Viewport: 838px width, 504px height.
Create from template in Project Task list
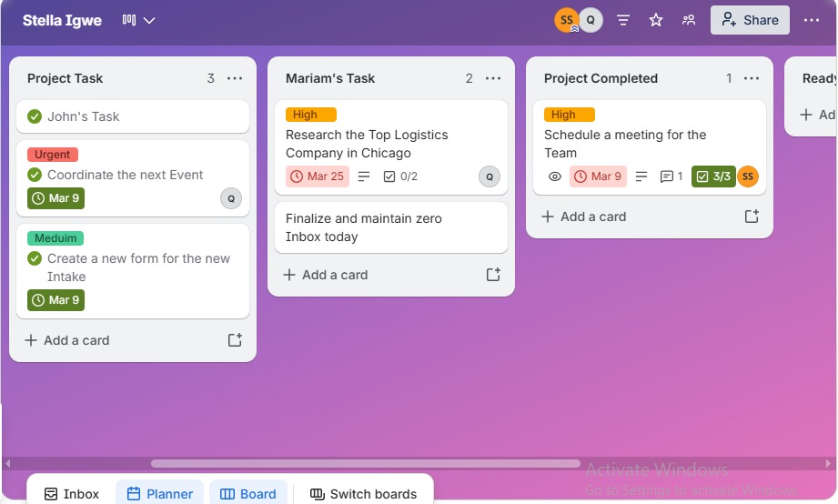(x=235, y=340)
